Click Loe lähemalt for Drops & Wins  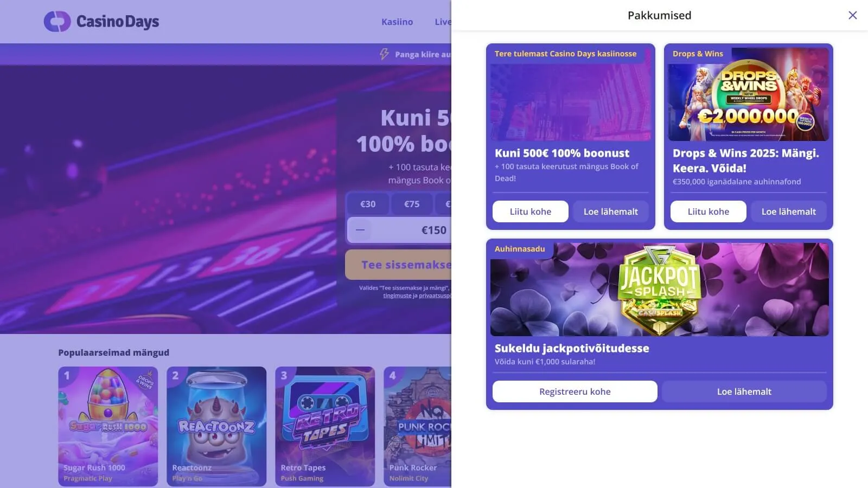[x=789, y=211]
